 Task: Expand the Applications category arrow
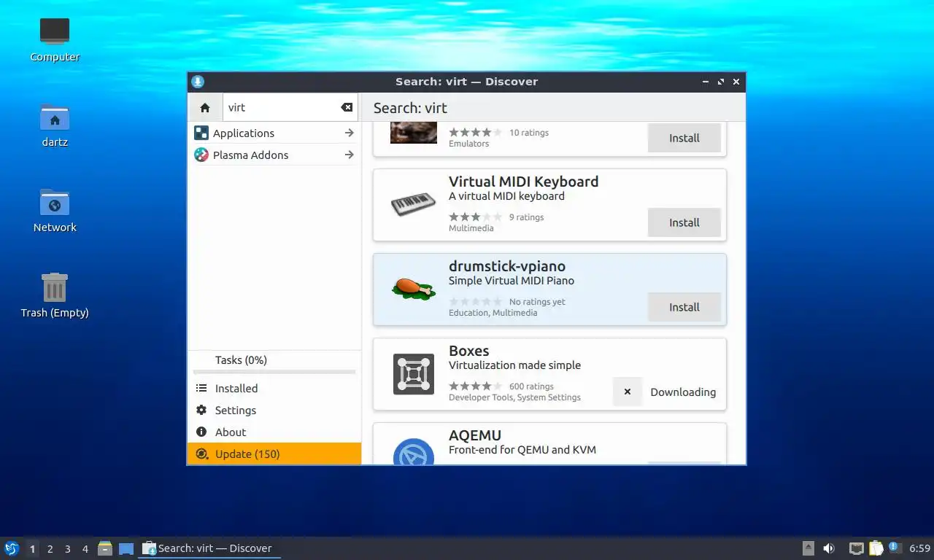(x=350, y=133)
